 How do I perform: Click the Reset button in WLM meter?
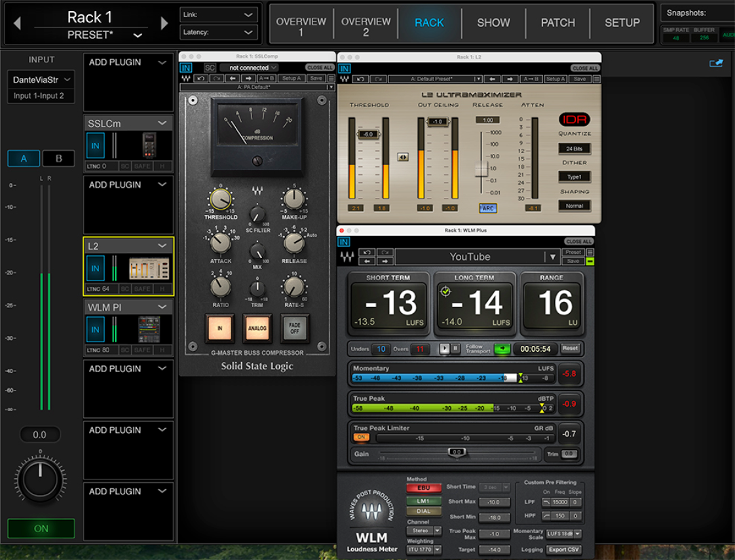570,348
